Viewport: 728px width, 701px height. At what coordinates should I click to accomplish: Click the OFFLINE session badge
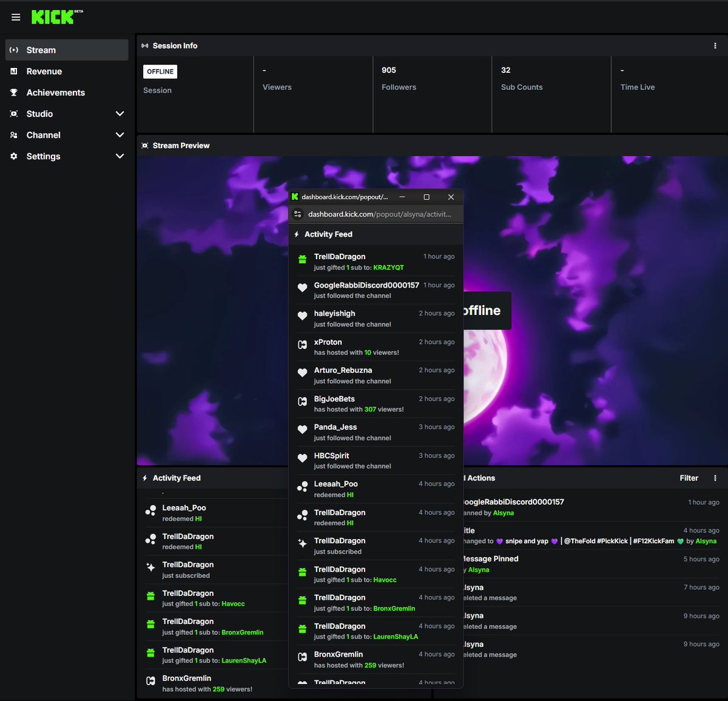click(160, 72)
